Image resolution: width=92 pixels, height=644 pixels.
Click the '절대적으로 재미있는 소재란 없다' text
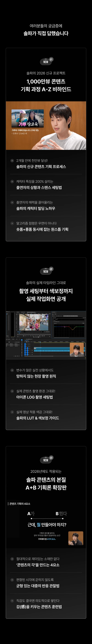coord(38,559)
